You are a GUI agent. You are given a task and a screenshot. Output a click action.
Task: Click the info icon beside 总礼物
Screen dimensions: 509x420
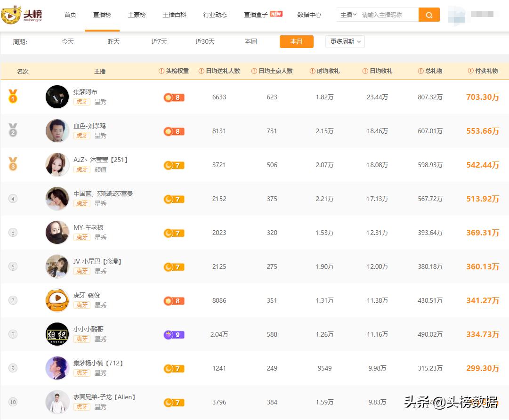[x=421, y=71]
